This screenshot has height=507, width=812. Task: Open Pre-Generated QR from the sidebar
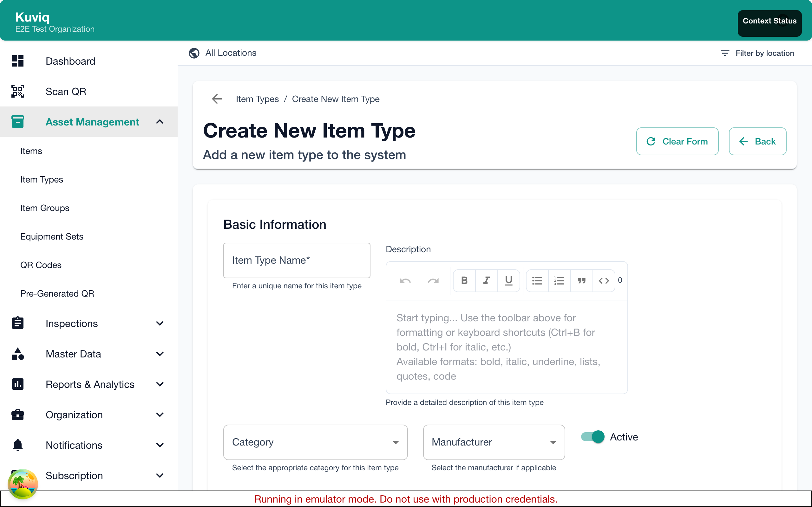coord(57,293)
